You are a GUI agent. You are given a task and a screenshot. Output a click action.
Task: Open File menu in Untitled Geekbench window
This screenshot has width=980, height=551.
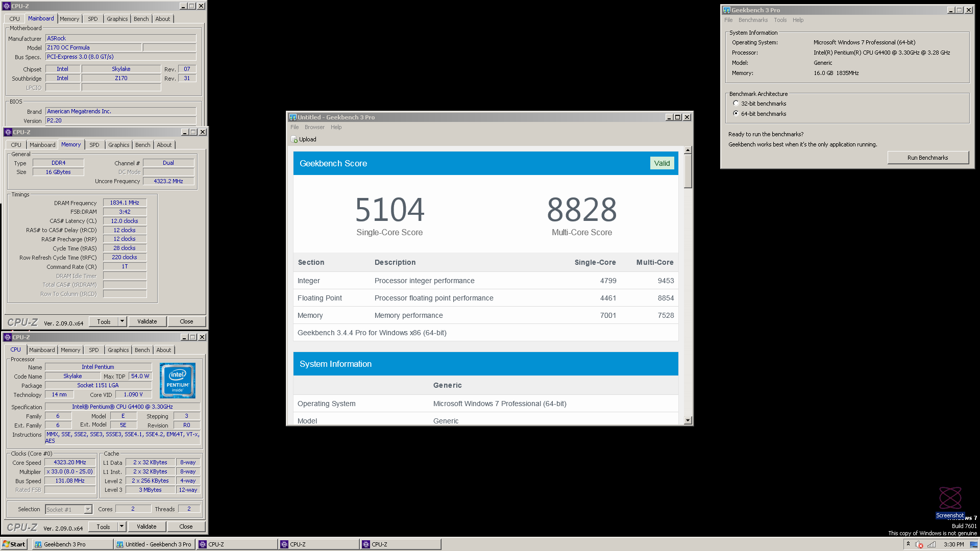(x=295, y=127)
